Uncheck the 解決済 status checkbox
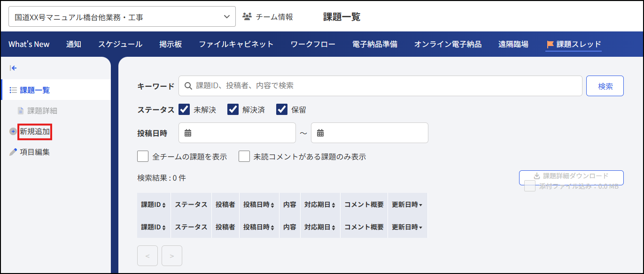This screenshot has height=274, width=644. (x=233, y=109)
